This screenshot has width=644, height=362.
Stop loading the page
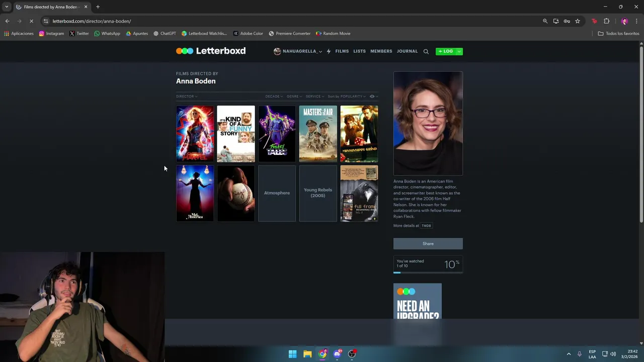(x=31, y=21)
